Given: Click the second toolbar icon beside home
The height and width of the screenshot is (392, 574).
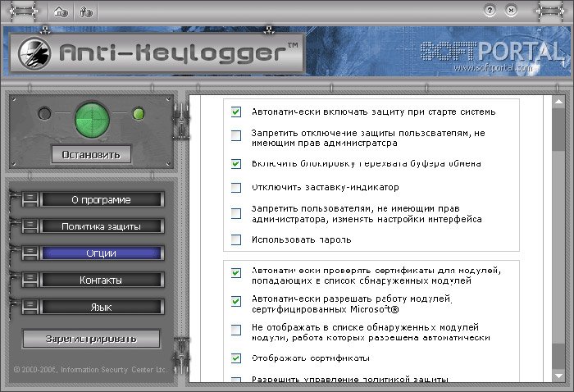Looking at the screenshot, I should pyautogui.click(x=86, y=12).
